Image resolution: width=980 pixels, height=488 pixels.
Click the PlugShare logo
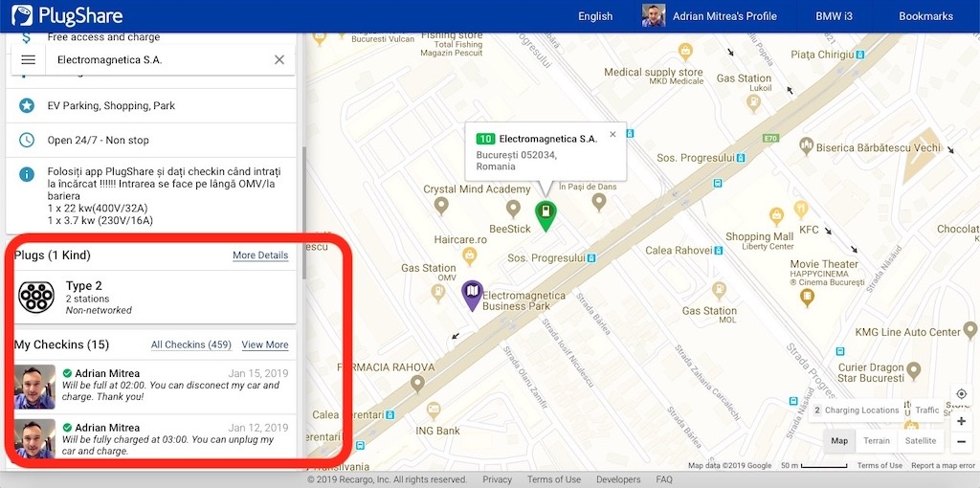(66, 16)
